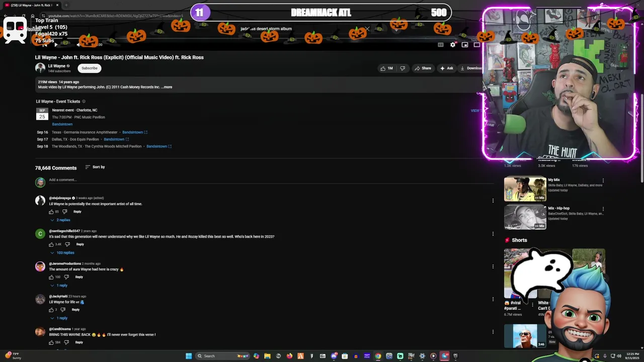The height and width of the screenshot is (362, 644).
Task: Expand the 103 replies thread
Action: (62, 253)
